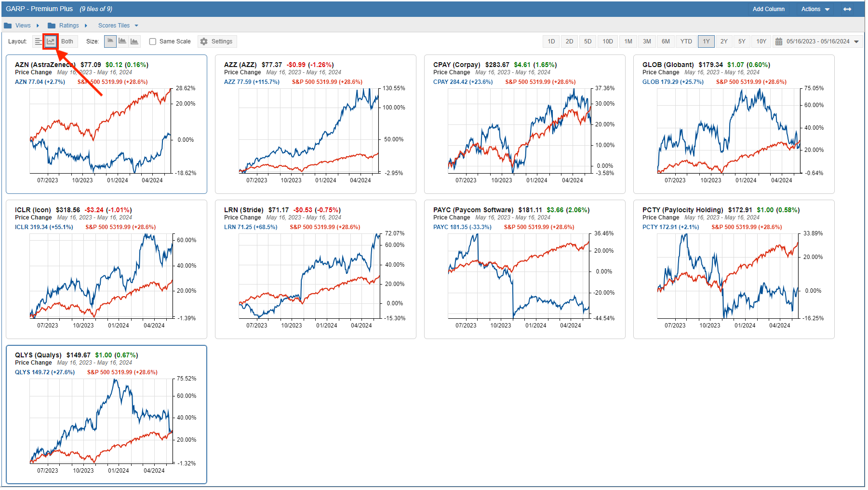Viewport: 868px width, 490px height.
Task: Click the LRN 71.25 (+68.5%) legend
Action: [251, 227]
